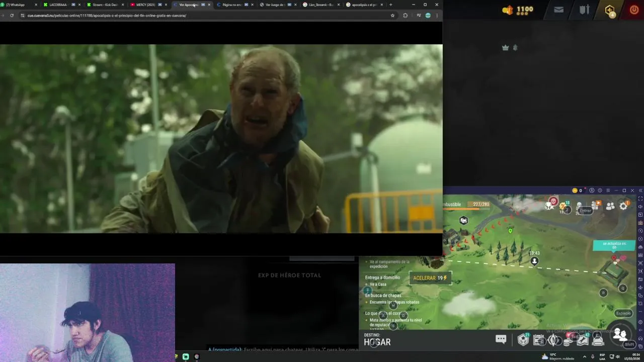Screen dimensions: 644x362
Task: Open the emulator hamburger menu
Action: (x=608, y=191)
